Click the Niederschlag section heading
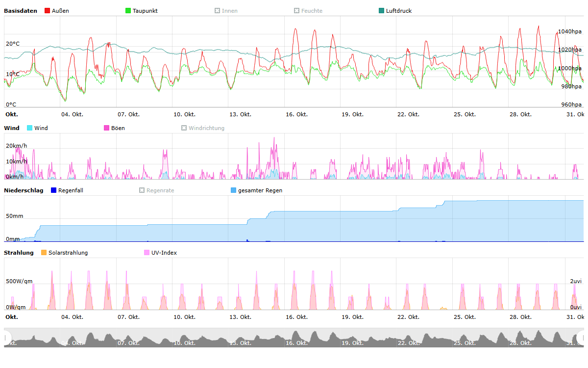 click(24, 190)
